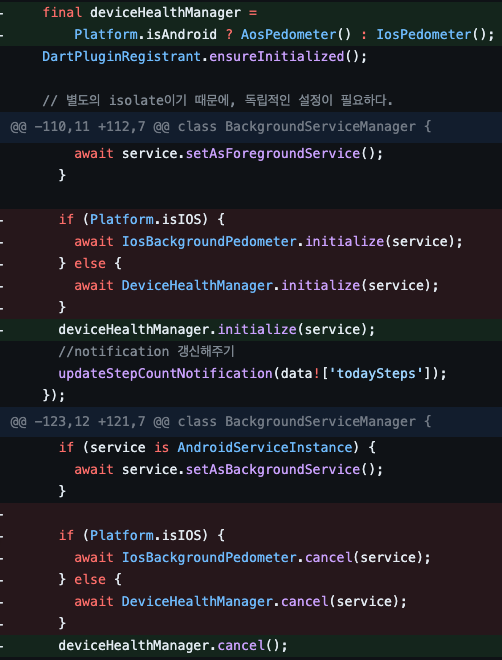This screenshot has width=502, height=660.
Task: Click the updateStepCountNotification function name
Action: 165,373
